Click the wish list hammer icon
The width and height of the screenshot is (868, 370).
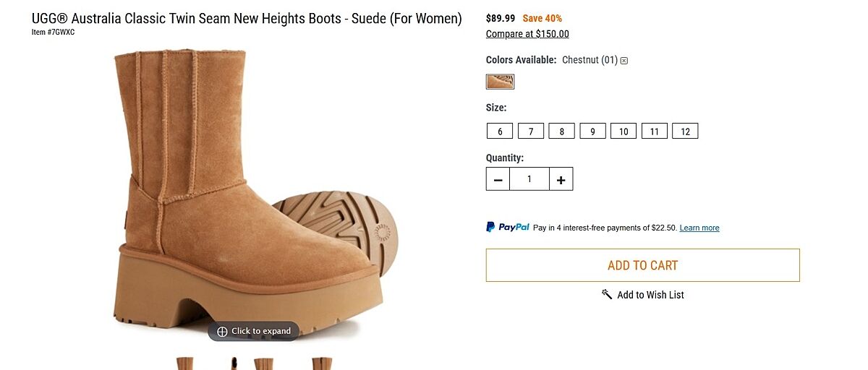tap(607, 294)
